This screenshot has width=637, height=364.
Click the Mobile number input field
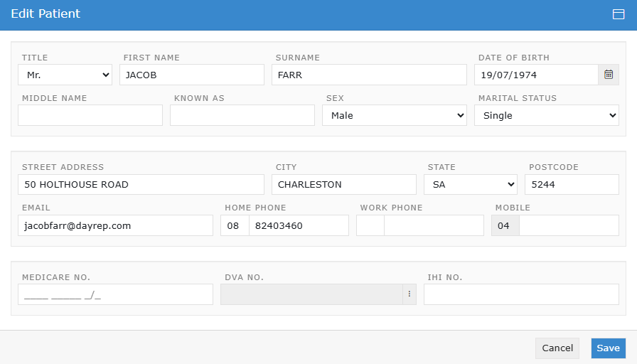pyautogui.click(x=568, y=225)
